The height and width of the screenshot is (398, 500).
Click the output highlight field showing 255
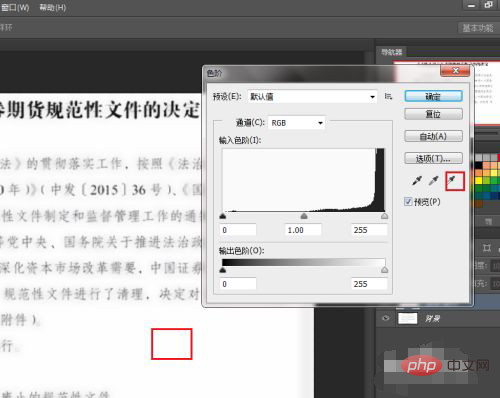pyautogui.click(x=369, y=284)
